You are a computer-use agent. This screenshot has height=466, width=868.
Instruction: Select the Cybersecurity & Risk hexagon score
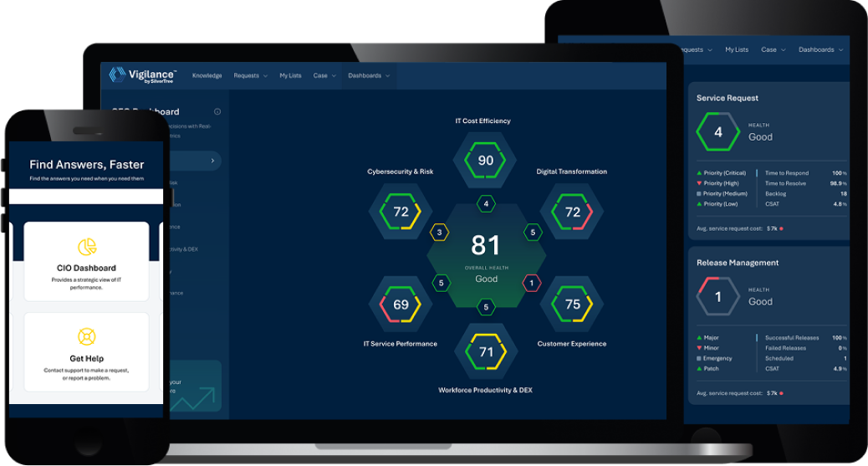[401, 212]
